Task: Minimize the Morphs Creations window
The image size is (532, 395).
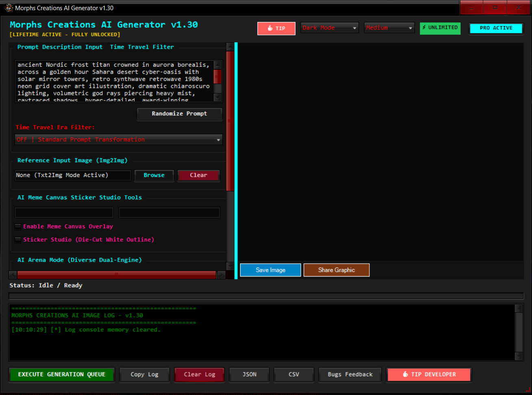Action: 471,8
